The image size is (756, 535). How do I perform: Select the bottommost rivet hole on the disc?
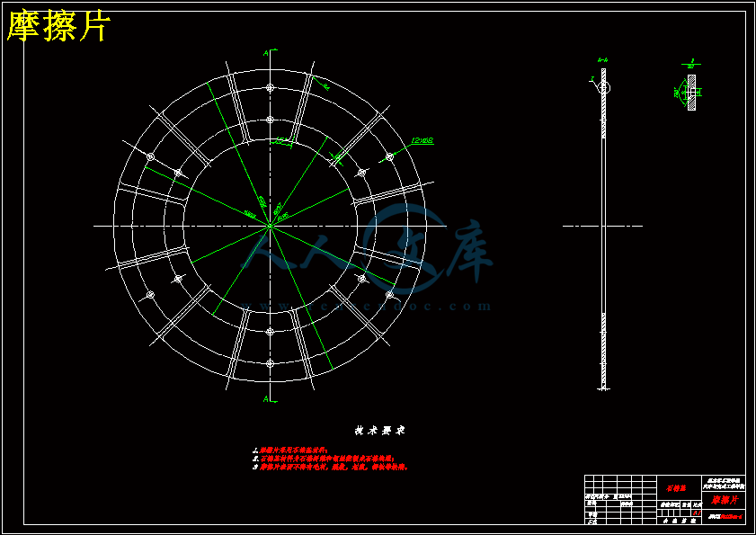[x=269, y=364]
